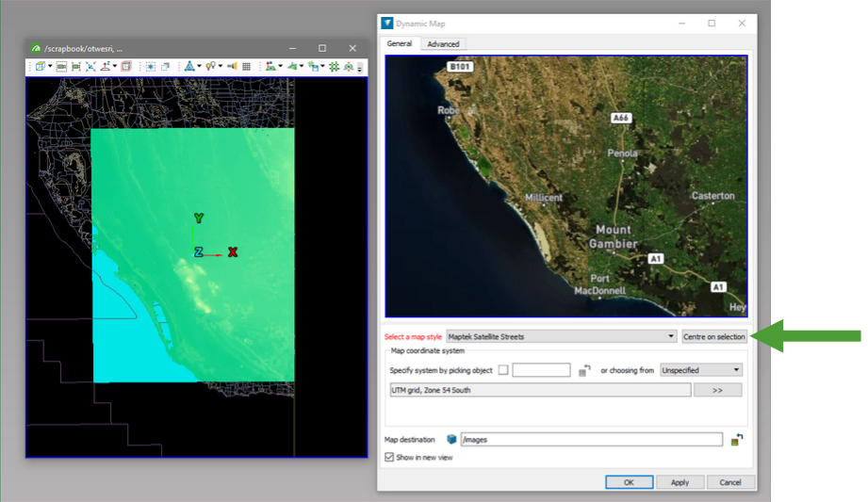
Task: Open the map style dropdown
Action: pos(671,336)
